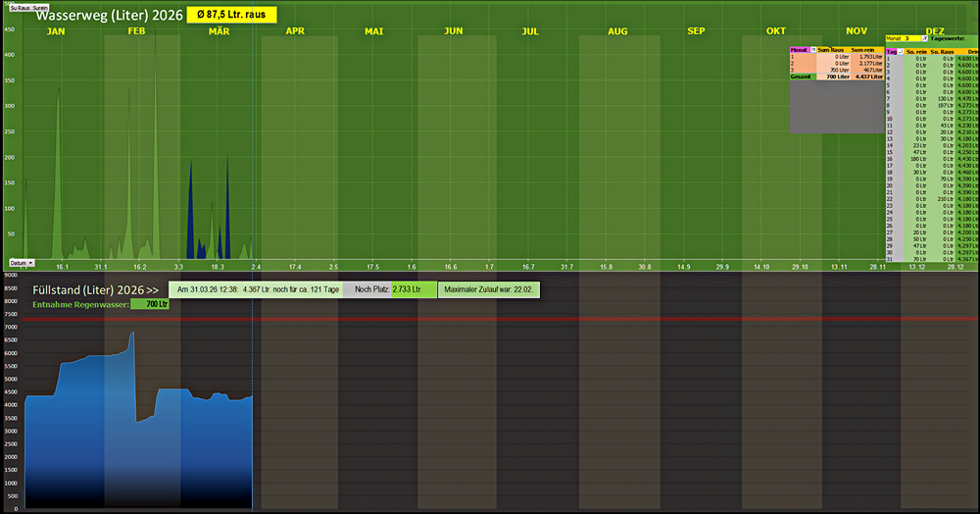
Task: Click the Füllstand (Liter) 2026 title arrows
Action: (152, 291)
